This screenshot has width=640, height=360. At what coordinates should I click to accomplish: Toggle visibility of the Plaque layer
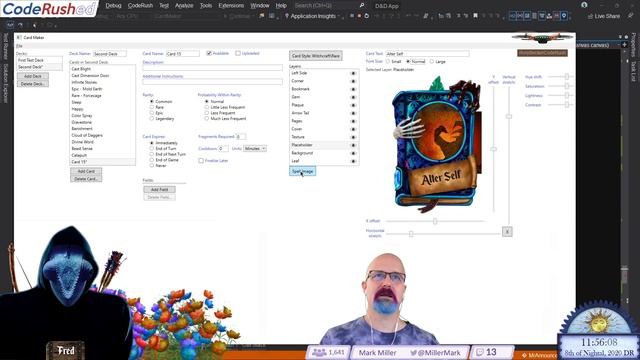point(353,105)
